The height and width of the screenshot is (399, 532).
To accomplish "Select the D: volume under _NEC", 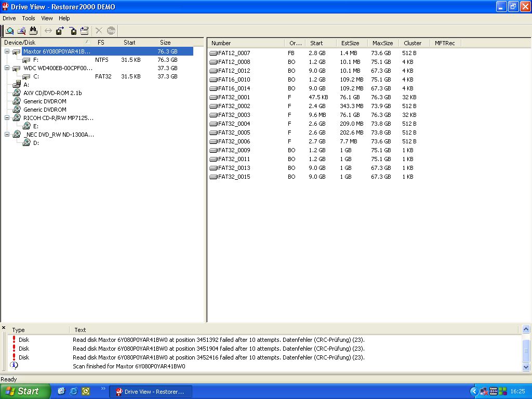I will pyautogui.click(x=36, y=143).
